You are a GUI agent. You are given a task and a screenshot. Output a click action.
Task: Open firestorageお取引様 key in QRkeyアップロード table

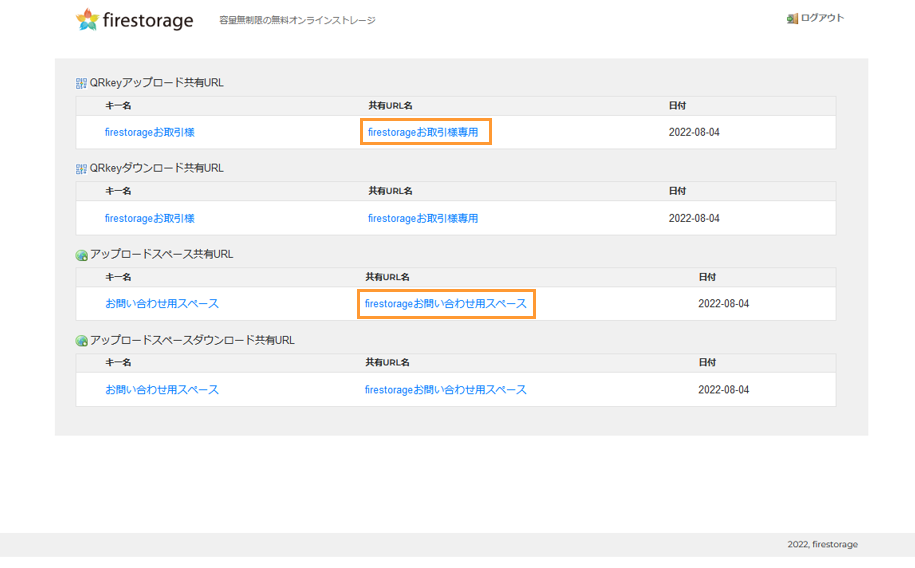point(149,133)
